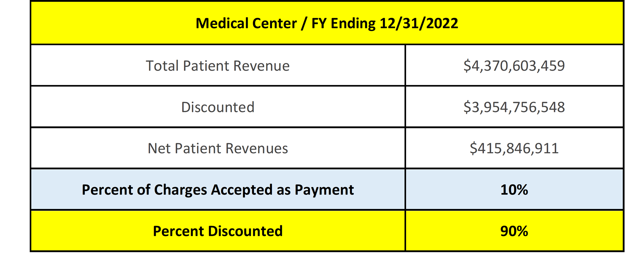Image resolution: width=644 pixels, height=263 pixels.
Task: Click the words Medical Center in title
Action: 246,23
